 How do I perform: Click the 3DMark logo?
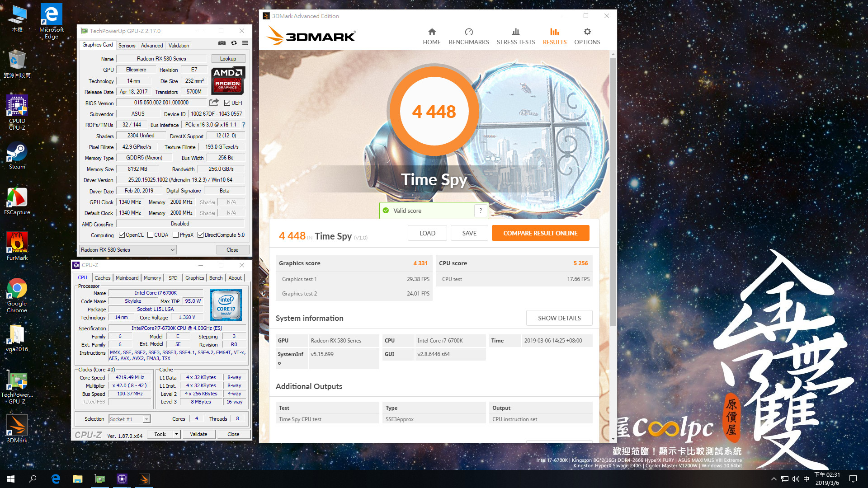click(311, 35)
